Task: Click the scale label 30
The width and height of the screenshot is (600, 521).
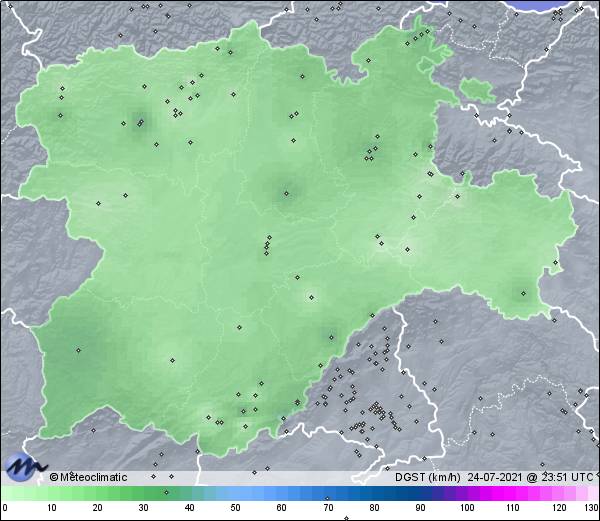Action: pyautogui.click(x=143, y=508)
